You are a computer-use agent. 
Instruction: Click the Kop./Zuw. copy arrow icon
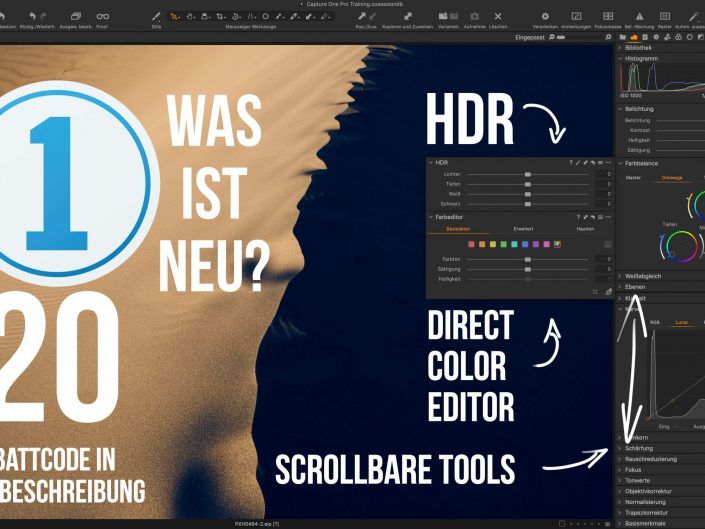(x=362, y=16)
